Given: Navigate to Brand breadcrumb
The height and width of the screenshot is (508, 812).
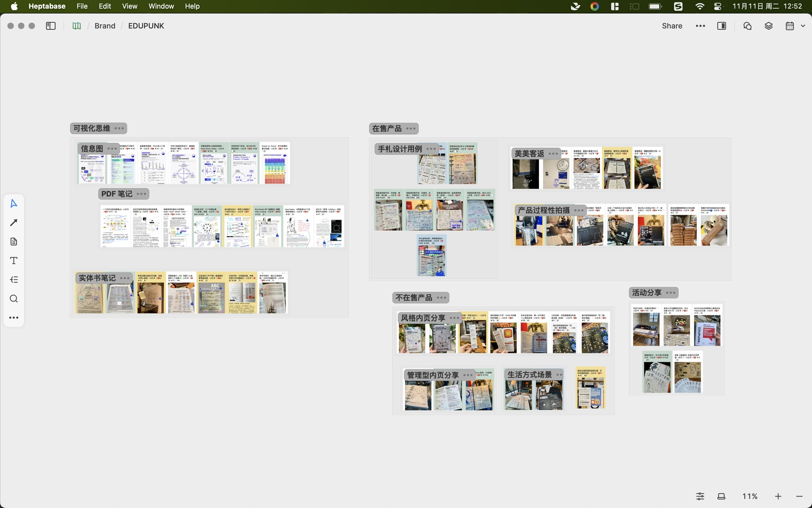Looking at the screenshot, I should click(105, 26).
